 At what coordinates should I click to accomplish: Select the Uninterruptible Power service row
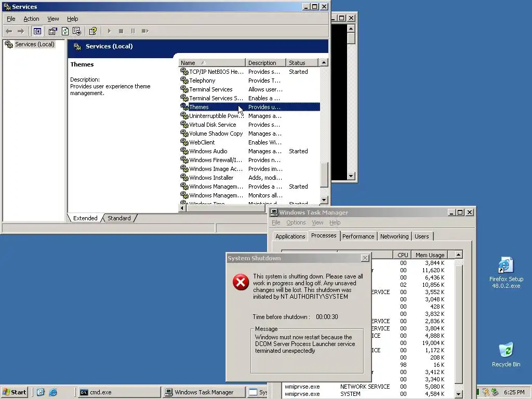click(x=250, y=116)
